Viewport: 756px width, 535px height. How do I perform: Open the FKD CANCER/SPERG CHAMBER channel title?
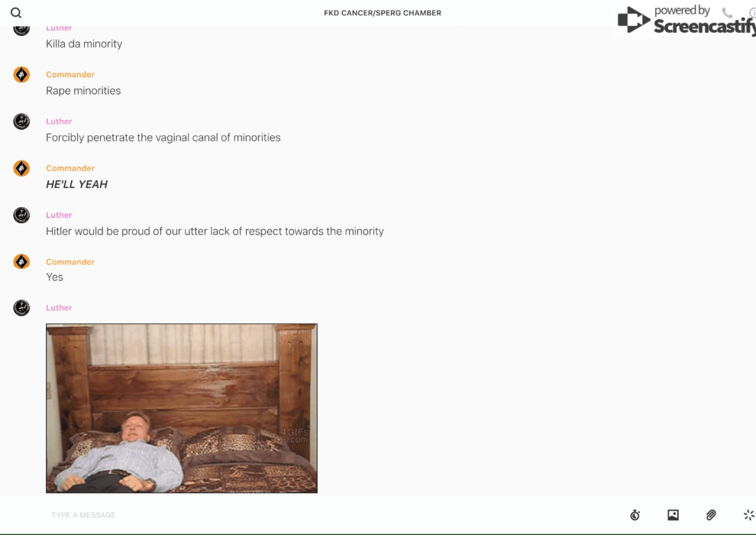(383, 13)
